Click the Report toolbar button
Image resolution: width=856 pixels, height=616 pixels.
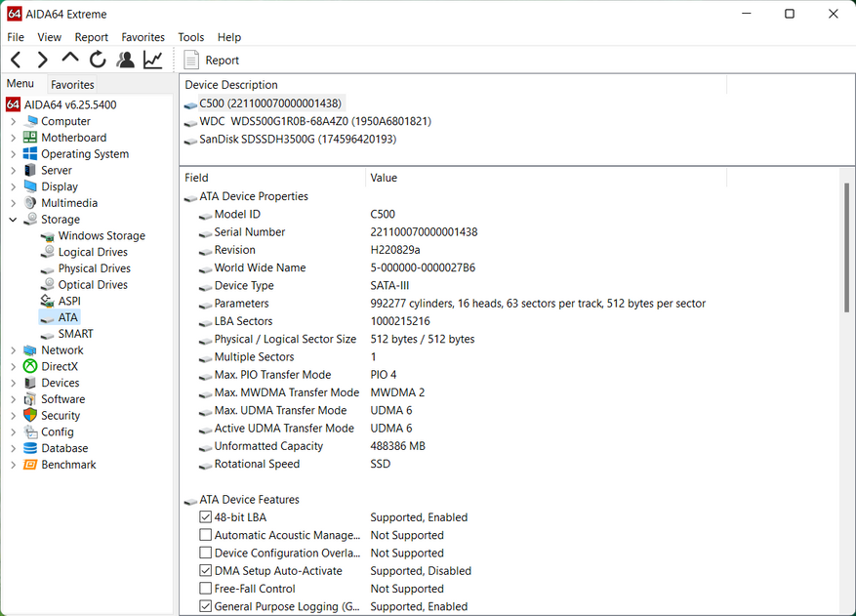click(212, 61)
